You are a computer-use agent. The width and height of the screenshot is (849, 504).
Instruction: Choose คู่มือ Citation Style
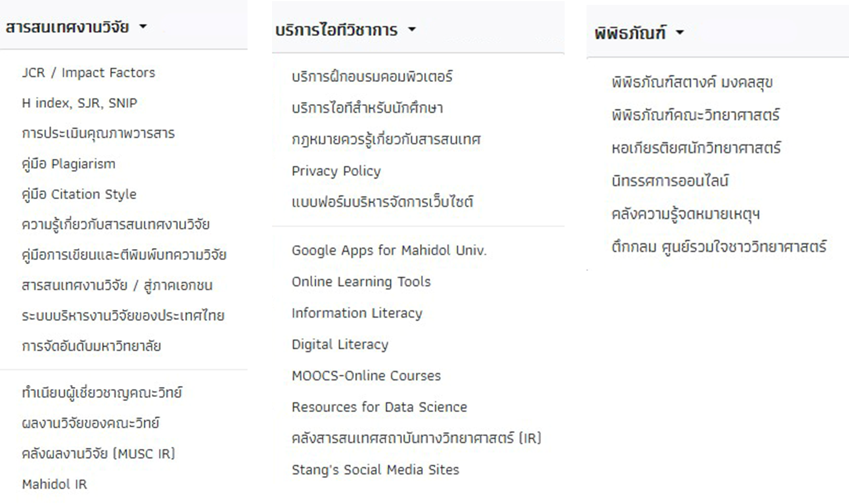tap(79, 194)
